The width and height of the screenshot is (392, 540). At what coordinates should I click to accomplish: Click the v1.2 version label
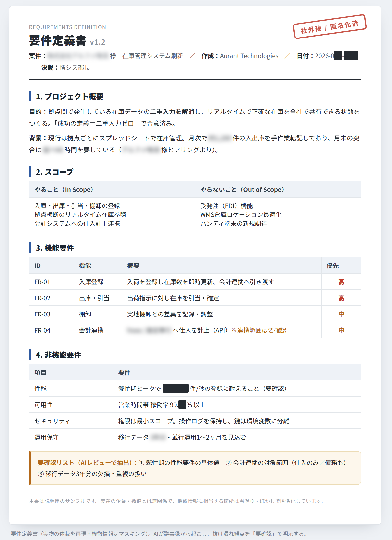pos(98,42)
